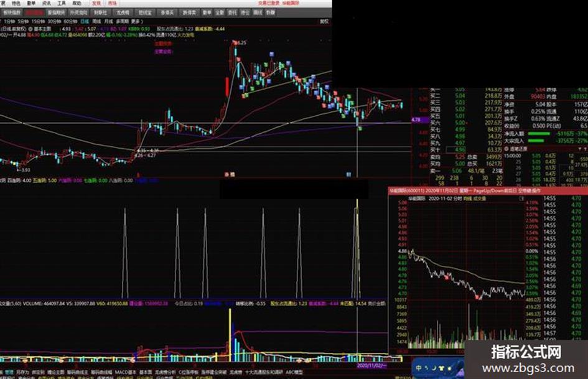Image resolution: width=588 pixels, height=379 pixels.
Task: Click the highlighted red toolbar button
Action: click(x=34, y=12)
